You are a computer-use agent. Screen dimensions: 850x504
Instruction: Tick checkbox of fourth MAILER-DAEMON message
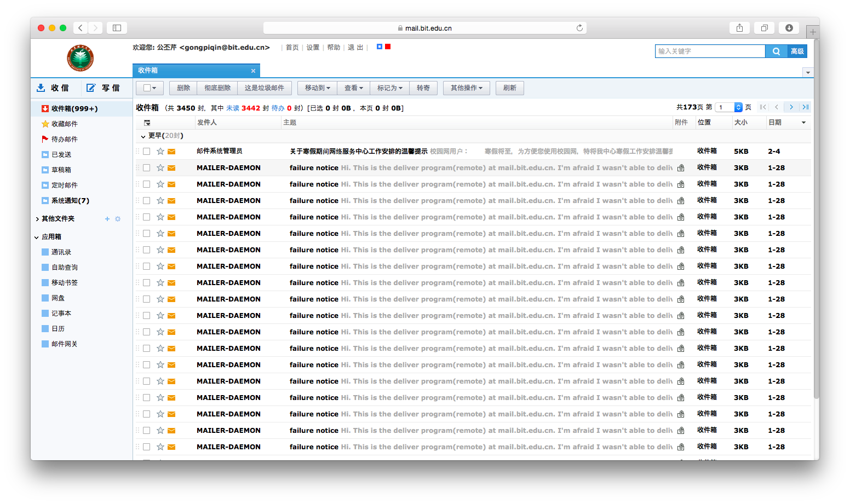coord(147,217)
